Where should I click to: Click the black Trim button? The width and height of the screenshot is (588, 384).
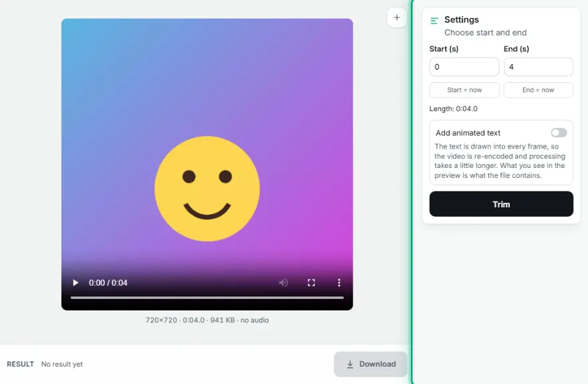tap(501, 204)
